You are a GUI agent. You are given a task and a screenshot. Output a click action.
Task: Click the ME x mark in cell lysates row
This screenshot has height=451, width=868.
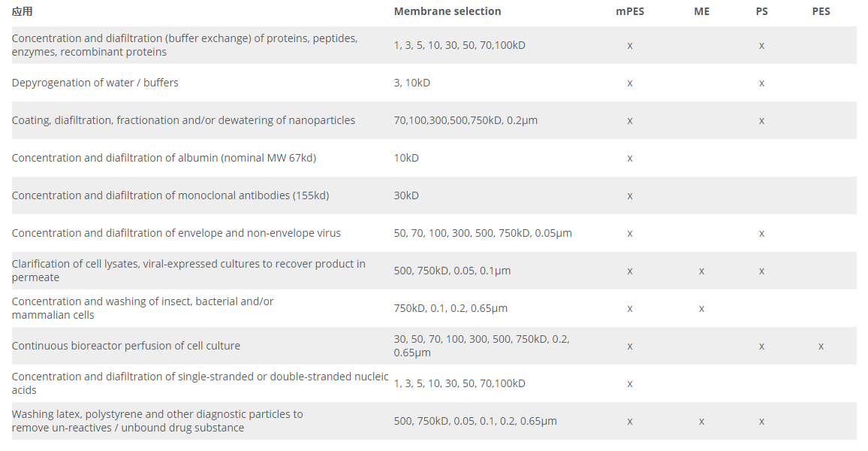pyautogui.click(x=701, y=271)
